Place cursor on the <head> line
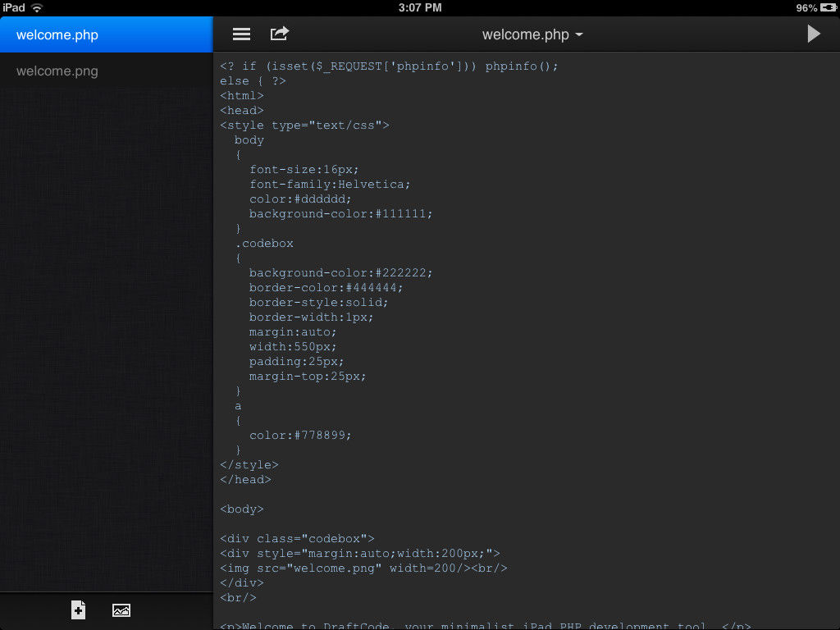This screenshot has height=630, width=840. pos(242,111)
